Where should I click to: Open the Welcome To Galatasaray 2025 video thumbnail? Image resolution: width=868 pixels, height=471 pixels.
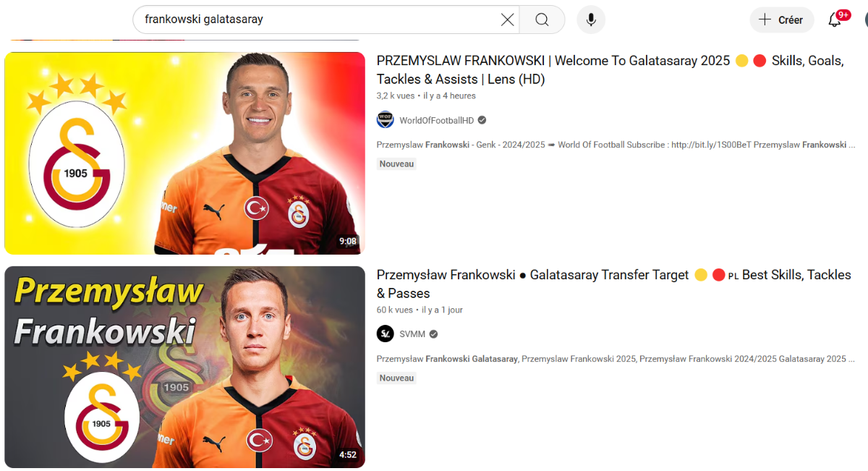(184, 153)
